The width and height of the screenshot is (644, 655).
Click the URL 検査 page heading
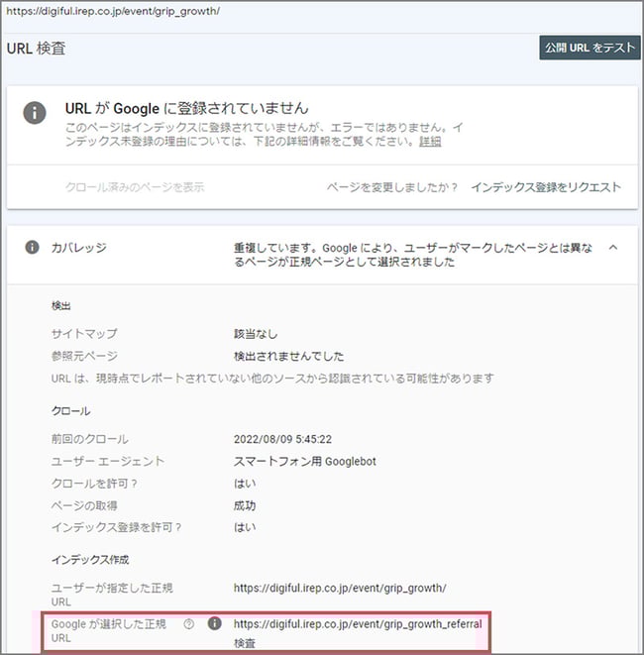pos(37,48)
